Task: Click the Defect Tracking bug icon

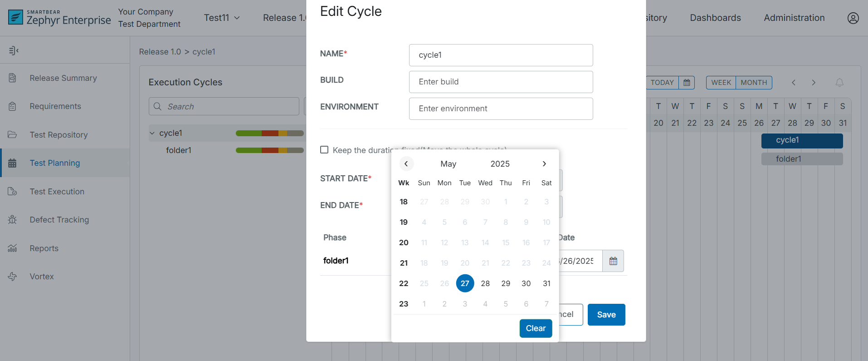Action: tap(12, 220)
